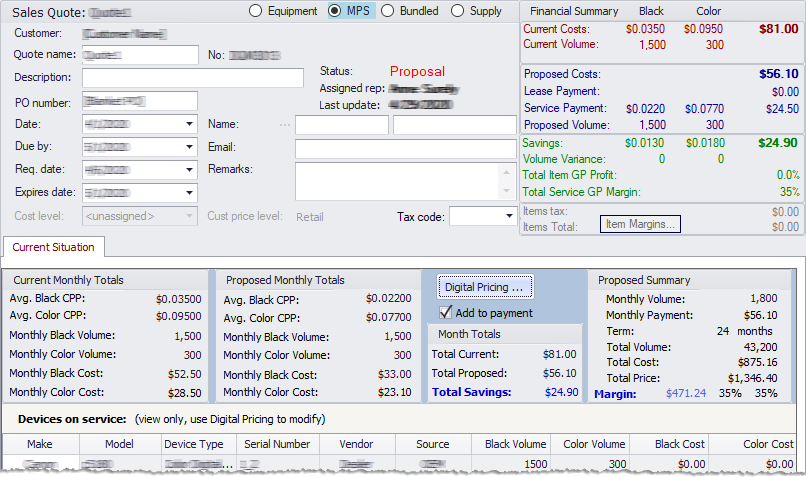Click the Service Payment total $24.50

pyautogui.click(x=782, y=109)
